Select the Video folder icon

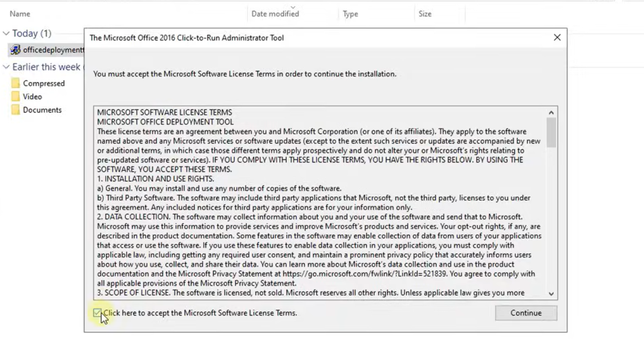coord(16,97)
